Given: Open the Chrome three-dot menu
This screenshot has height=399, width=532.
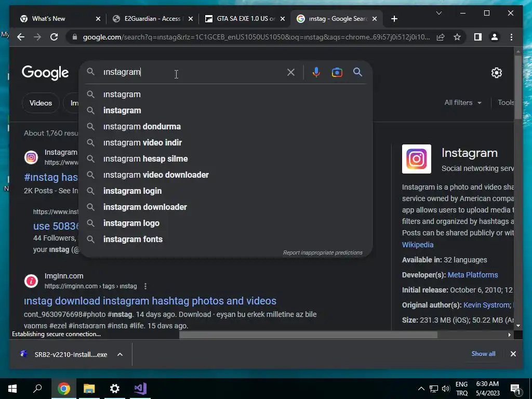Looking at the screenshot, I should click(511, 37).
